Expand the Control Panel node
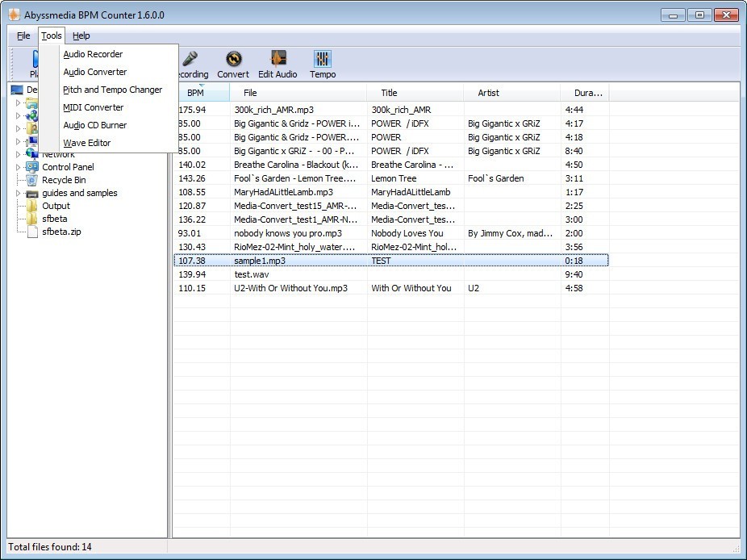The height and width of the screenshot is (560, 747). pos(18,167)
